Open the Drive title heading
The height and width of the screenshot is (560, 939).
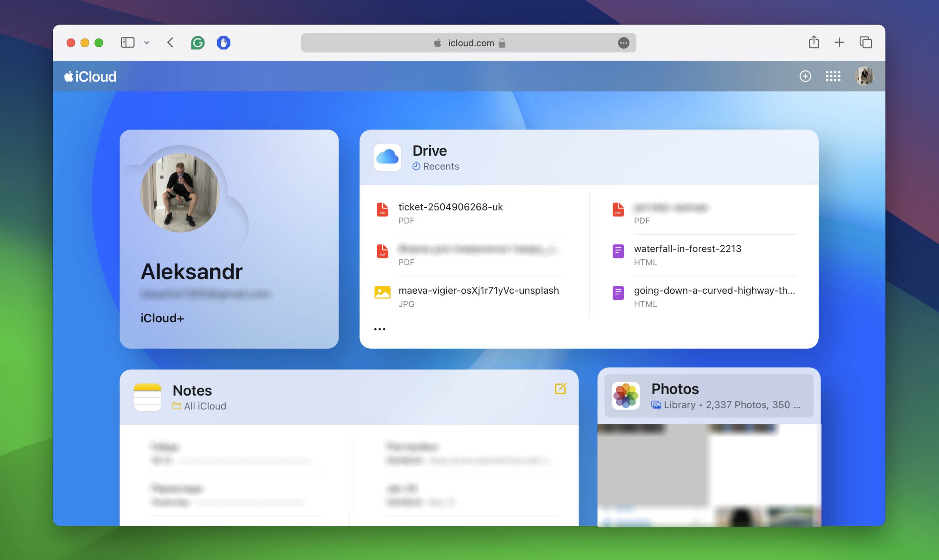tap(430, 151)
